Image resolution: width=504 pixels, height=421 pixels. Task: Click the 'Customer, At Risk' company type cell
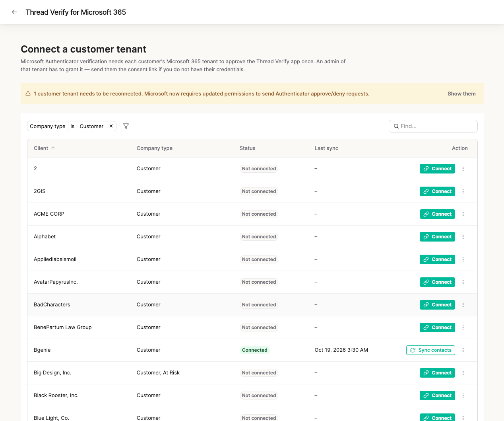158,373
